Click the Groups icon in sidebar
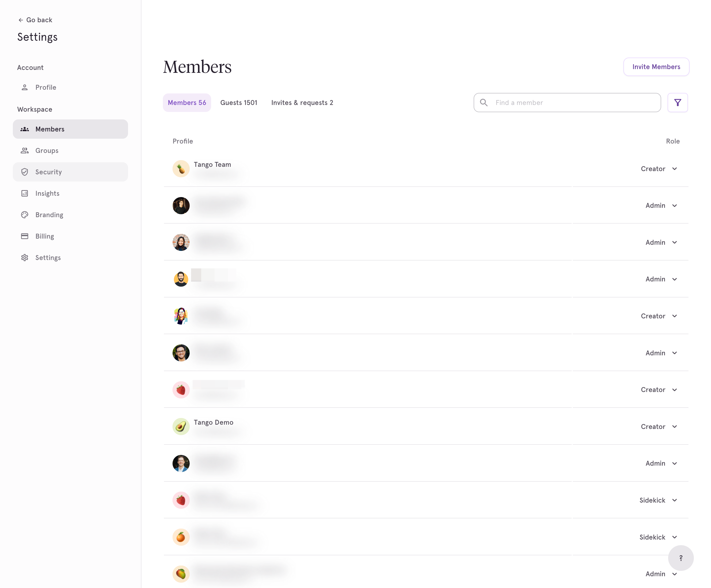The image size is (711, 588). [25, 150]
